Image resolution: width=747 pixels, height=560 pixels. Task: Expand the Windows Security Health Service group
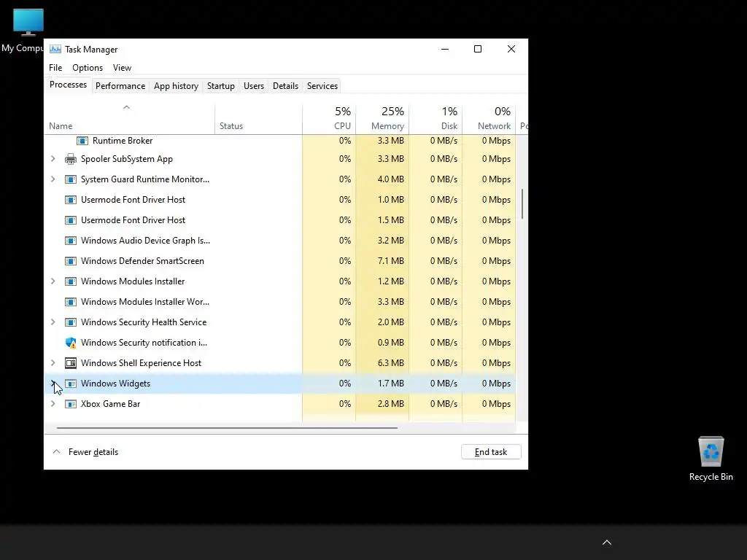(x=53, y=322)
